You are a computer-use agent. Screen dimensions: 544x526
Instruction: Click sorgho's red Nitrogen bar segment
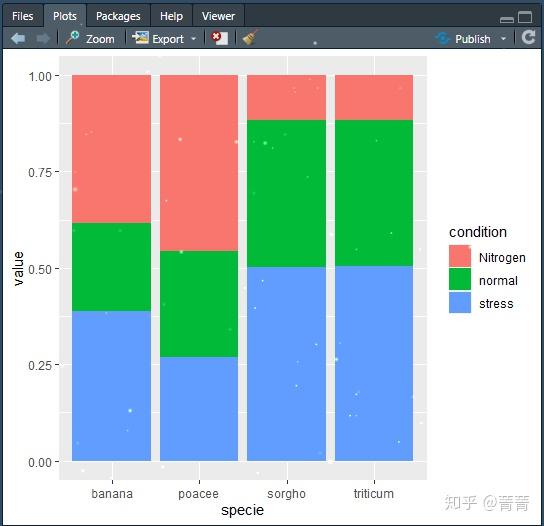point(287,97)
